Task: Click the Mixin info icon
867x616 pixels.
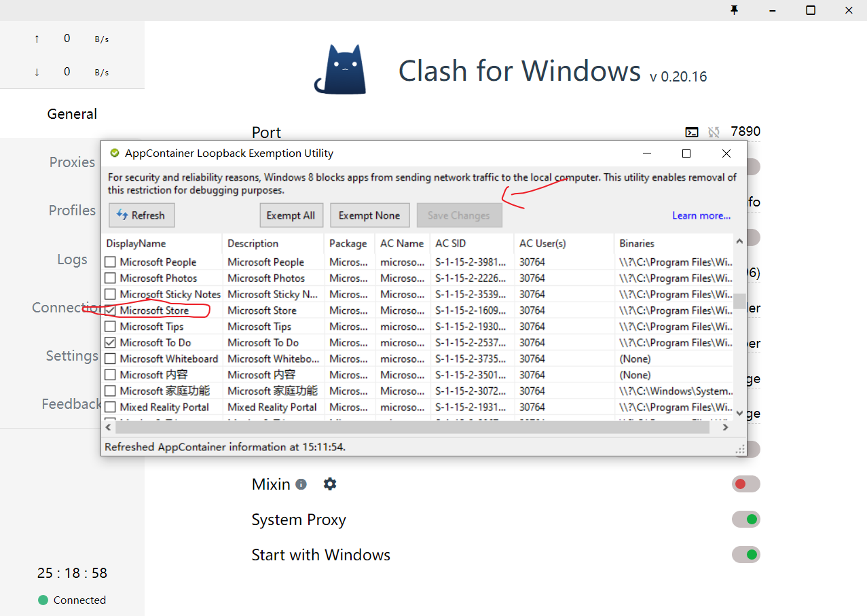Action: tap(301, 484)
